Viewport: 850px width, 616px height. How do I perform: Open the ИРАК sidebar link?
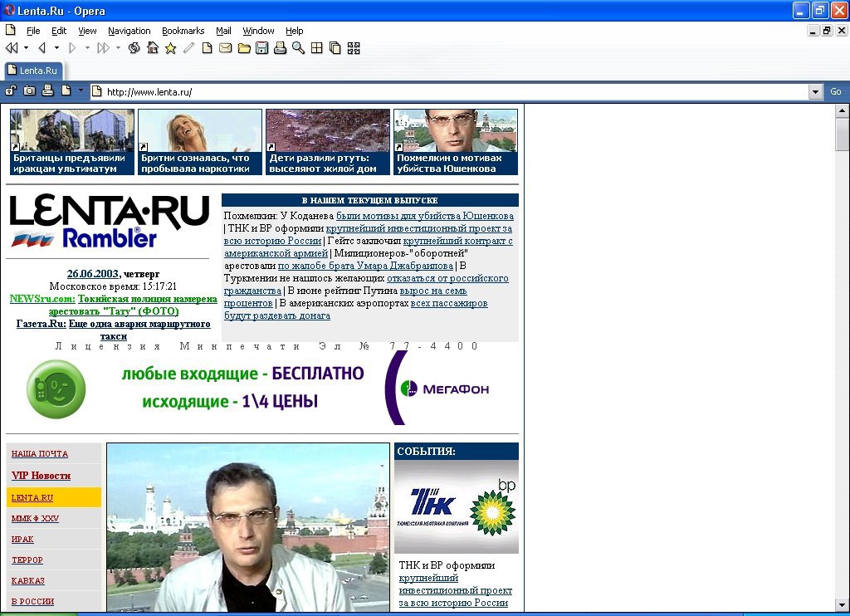tap(22, 539)
